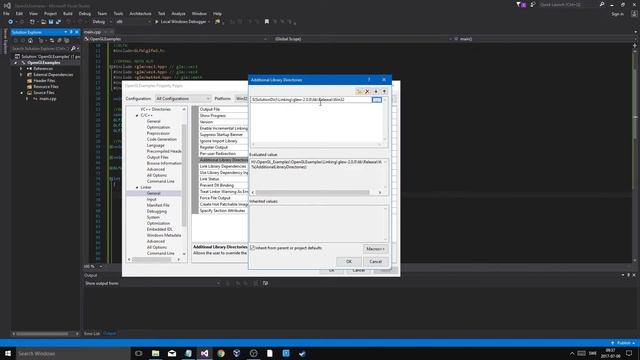
Task: Click the Search Windows box on taskbar
Action: click(x=73, y=353)
